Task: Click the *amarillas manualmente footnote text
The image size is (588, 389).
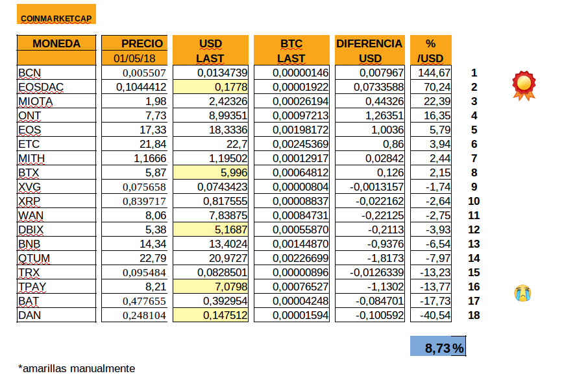Action: (77, 368)
